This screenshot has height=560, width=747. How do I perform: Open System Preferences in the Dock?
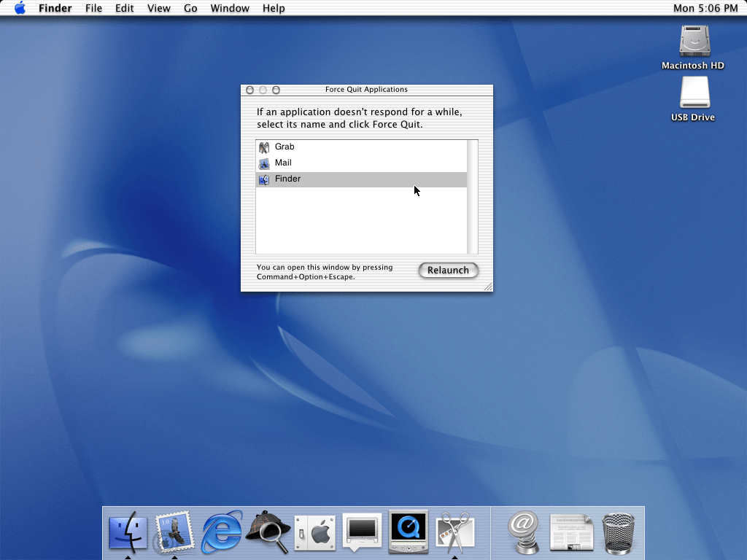coord(315,532)
